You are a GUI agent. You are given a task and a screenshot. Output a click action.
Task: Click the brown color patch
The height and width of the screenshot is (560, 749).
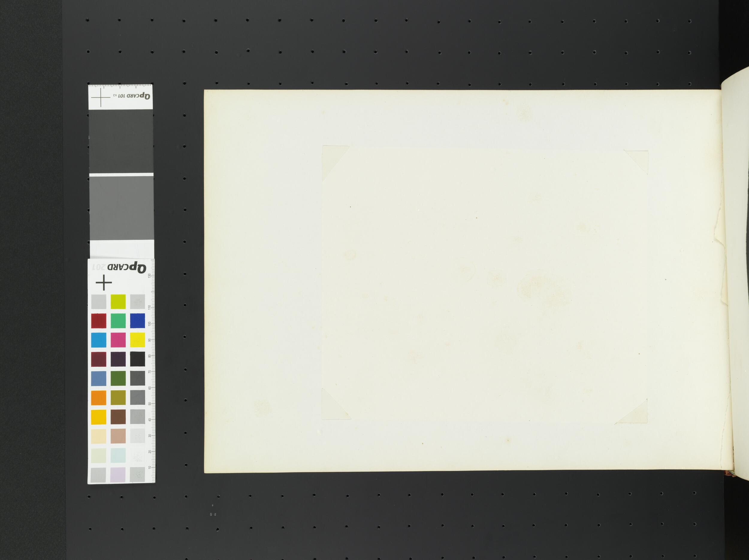118,417
